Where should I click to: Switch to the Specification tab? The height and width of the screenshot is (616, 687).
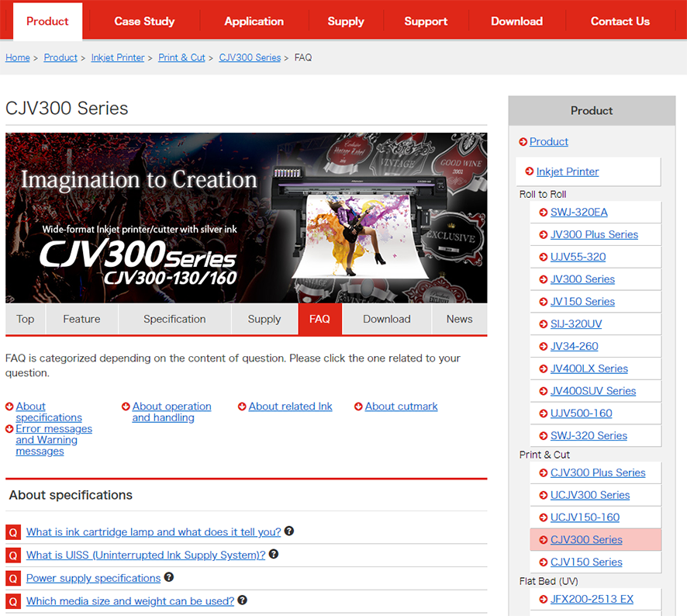(x=174, y=319)
